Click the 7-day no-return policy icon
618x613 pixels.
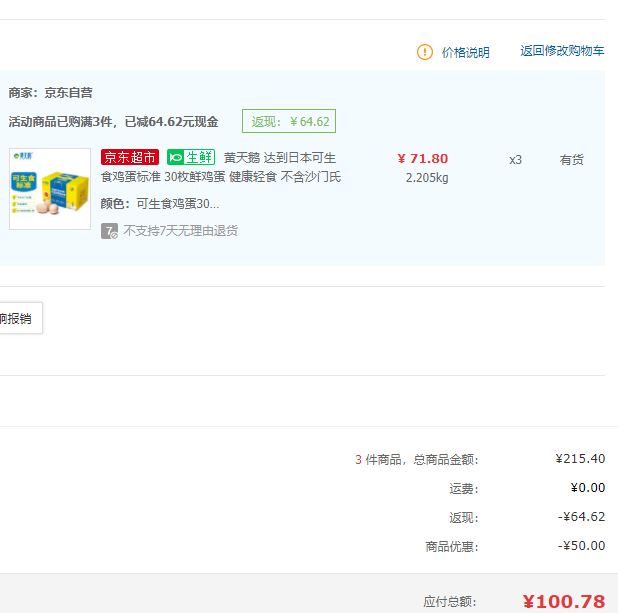click(109, 231)
